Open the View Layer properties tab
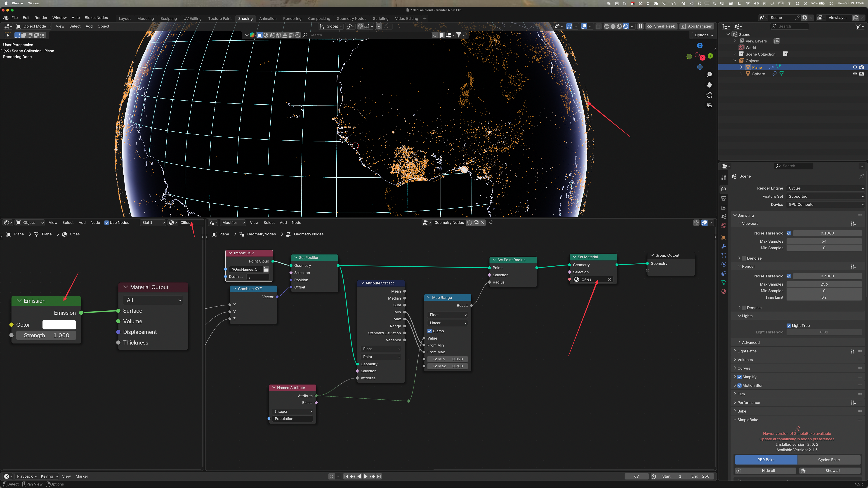Viewport: 868px width, 488px height. [724, 207]
